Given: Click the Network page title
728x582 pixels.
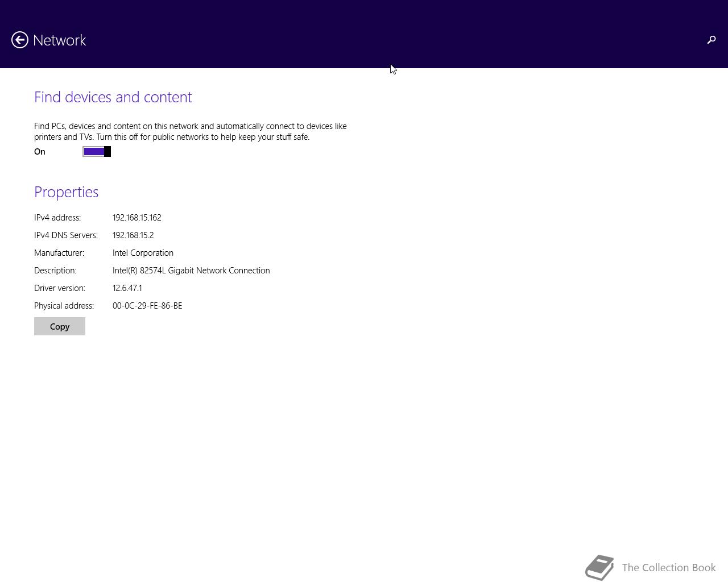Looking at the screenshot, I should pyautogui.click(x=60, y=40).
